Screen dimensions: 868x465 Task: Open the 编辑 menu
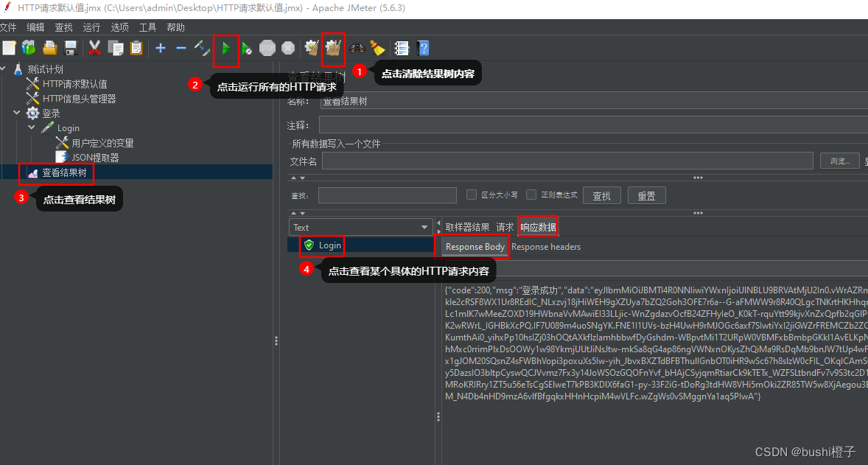[35, 27]
